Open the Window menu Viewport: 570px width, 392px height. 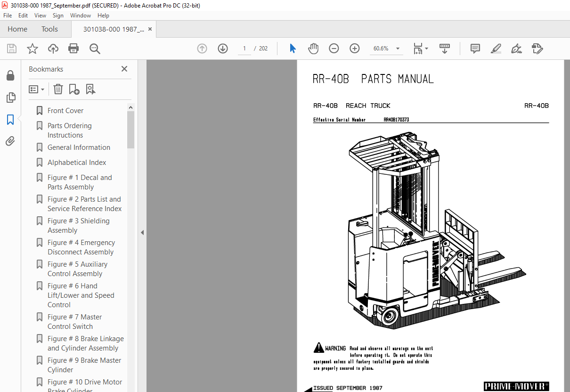[81, 16]
